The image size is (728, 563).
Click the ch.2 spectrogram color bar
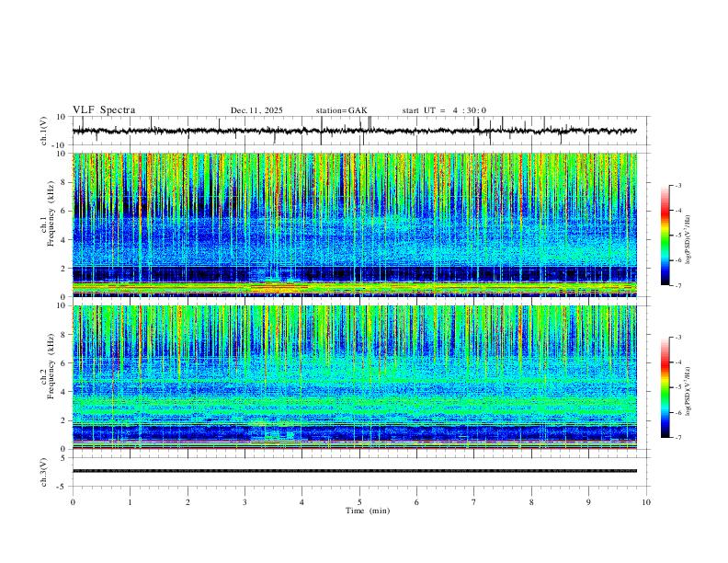[665, 387]
